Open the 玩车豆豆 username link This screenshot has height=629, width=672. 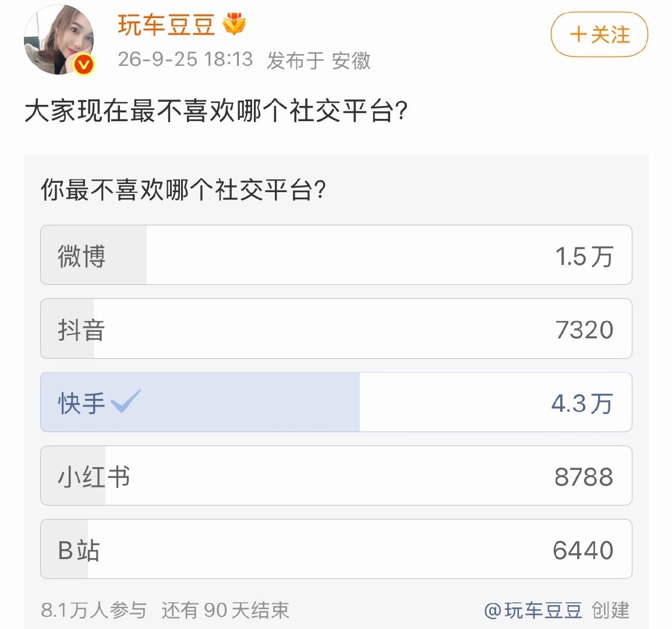pos(167,24)
